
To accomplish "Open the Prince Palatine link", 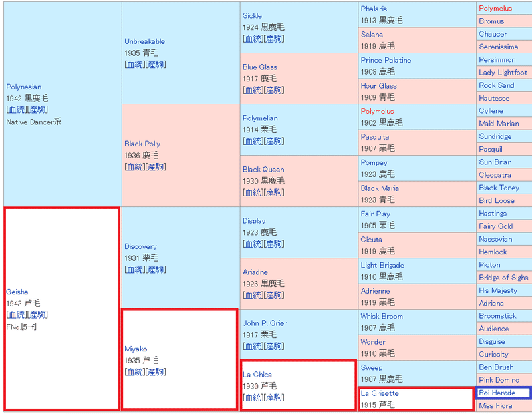I will pos(386,60).
